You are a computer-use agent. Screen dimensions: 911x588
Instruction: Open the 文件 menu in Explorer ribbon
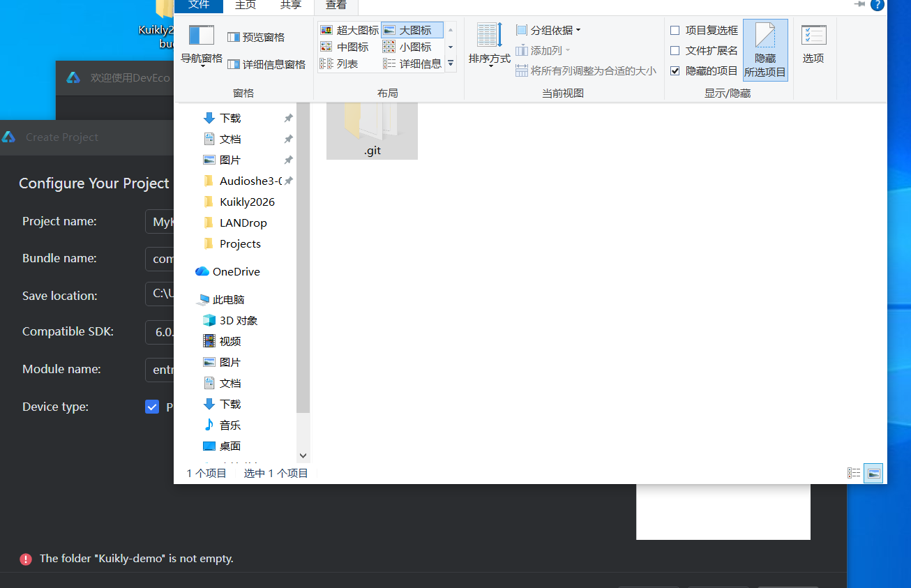point(199,6)
